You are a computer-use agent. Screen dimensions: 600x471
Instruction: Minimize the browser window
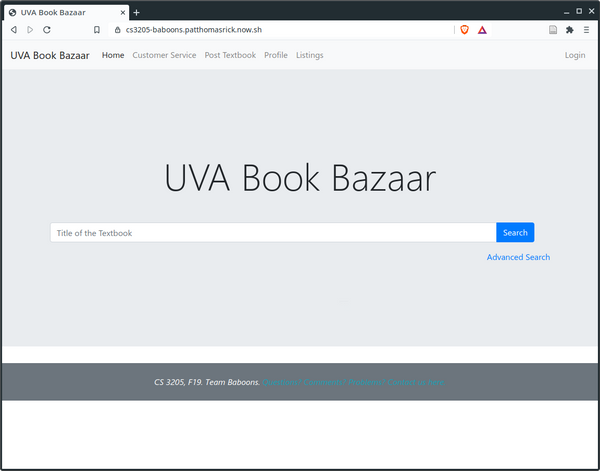pos(566,12)
